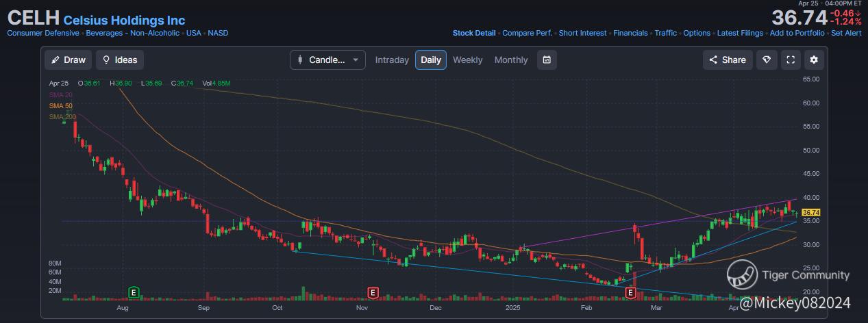Image resolution: width=868 pixels, height=323 pixels.
Task: Open the Compare Perf. link
Action: click(x=528, y=33)
